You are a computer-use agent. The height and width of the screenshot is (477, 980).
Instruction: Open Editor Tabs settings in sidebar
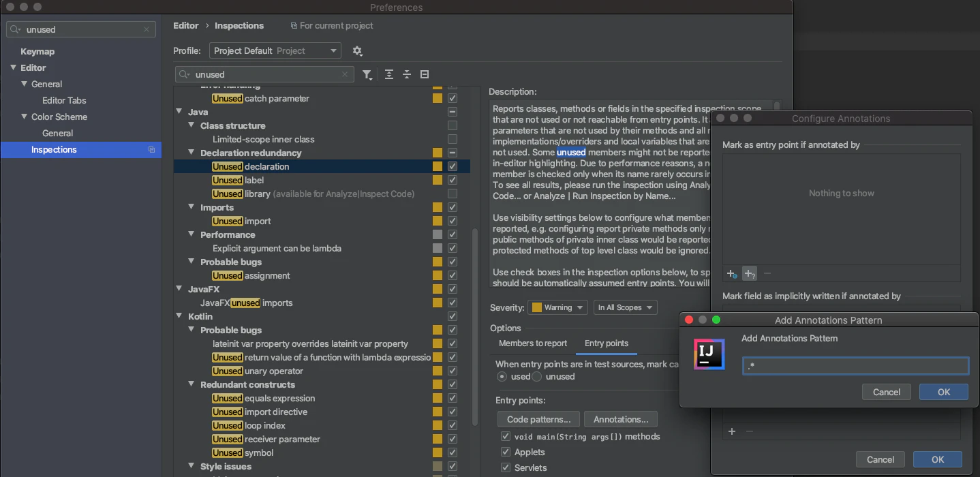point(64,100)
